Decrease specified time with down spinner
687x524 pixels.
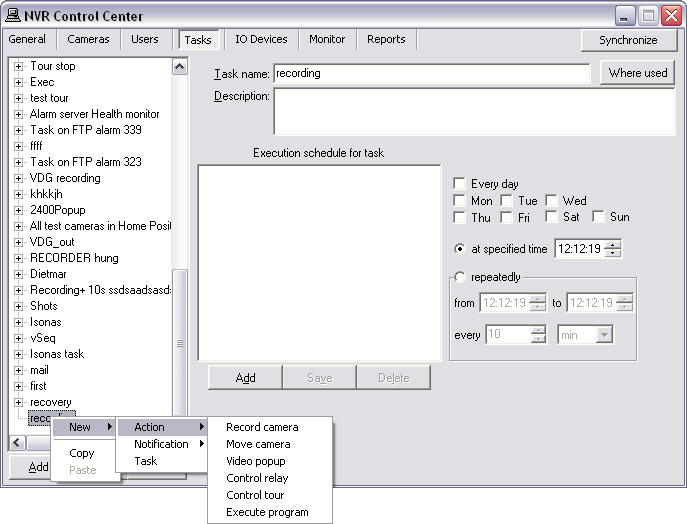click(613, 253)
